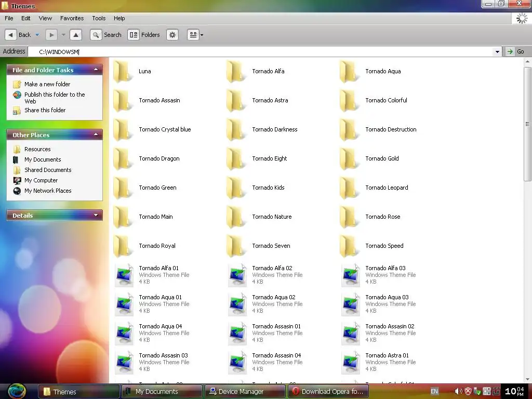Open the File menu
The image size is (532, 399).
point(9,18)
